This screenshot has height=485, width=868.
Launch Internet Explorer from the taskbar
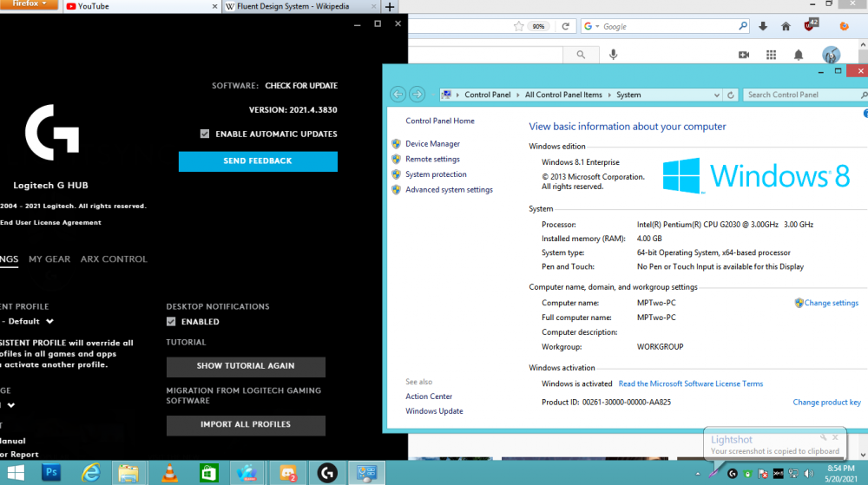pos(91,473)
